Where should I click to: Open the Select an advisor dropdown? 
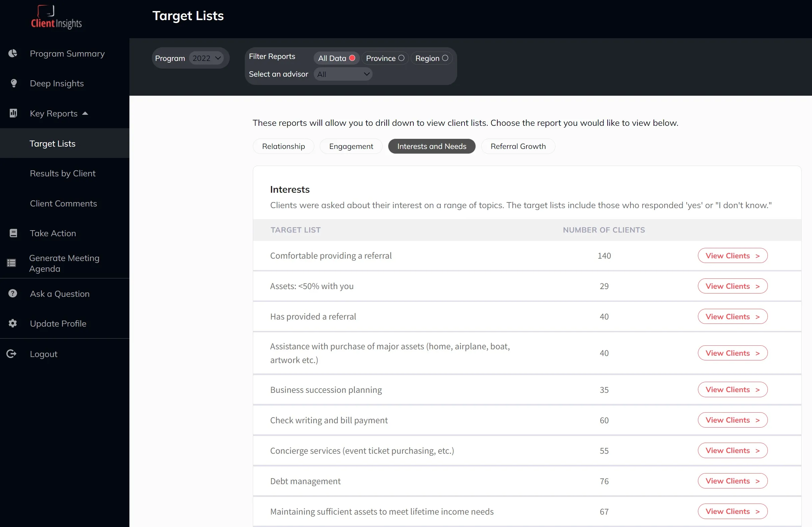coord(343,74)
